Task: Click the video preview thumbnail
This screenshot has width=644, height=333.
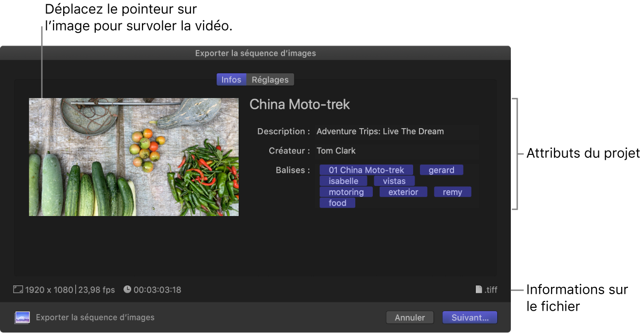Action: pos(134,156)
